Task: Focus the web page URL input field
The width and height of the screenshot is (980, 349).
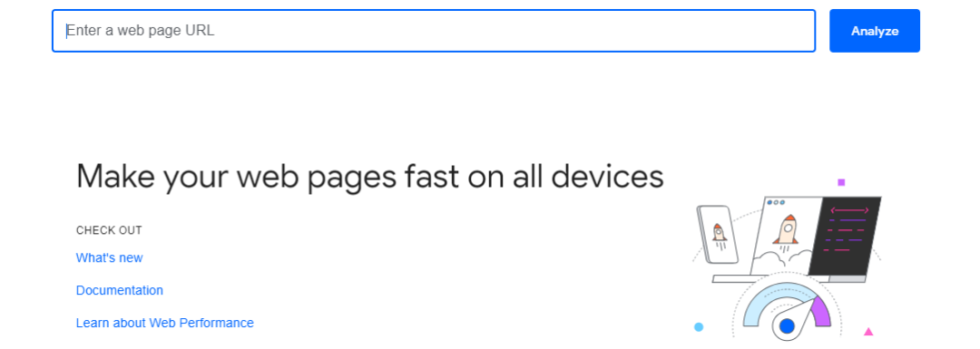Action: [x=434, y=31]
